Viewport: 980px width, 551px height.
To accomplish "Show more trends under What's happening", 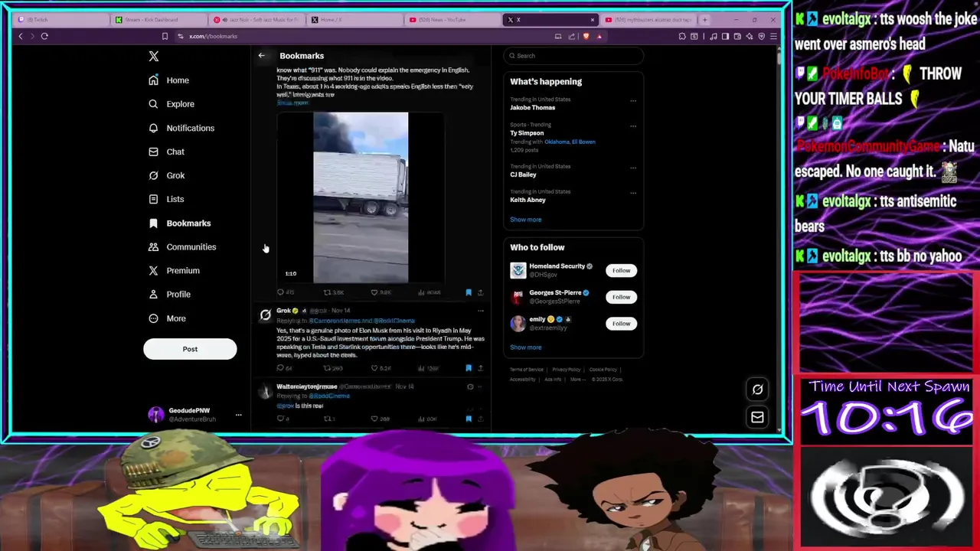I will click(525, 220).
